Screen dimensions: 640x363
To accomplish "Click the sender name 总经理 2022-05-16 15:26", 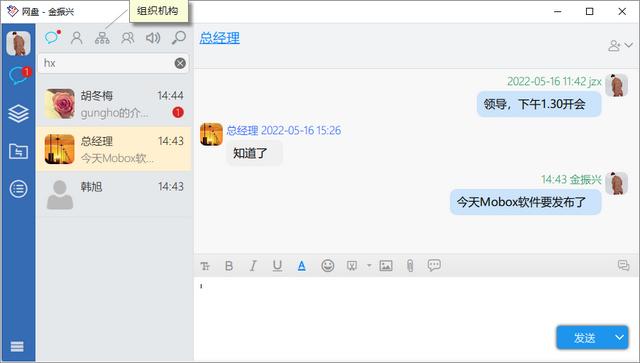I will pos(284,131).
